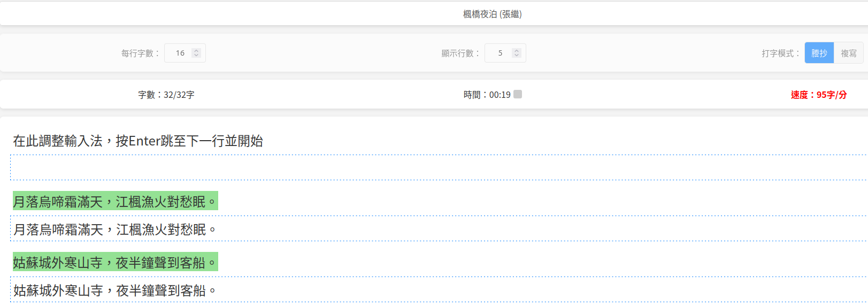Click the title 楓橋夜泊 (張繼)
The width and height of the screenshot is (868, 307).
click(492, 14)
